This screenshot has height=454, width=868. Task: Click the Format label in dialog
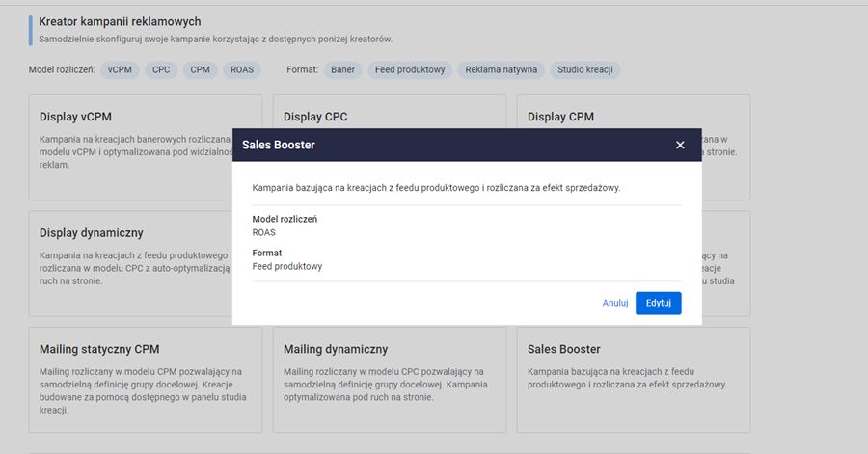tap(267, 253)
